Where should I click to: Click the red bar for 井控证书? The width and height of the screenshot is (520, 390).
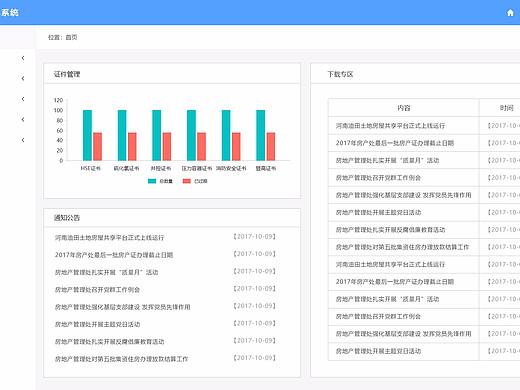coord(167,147)
